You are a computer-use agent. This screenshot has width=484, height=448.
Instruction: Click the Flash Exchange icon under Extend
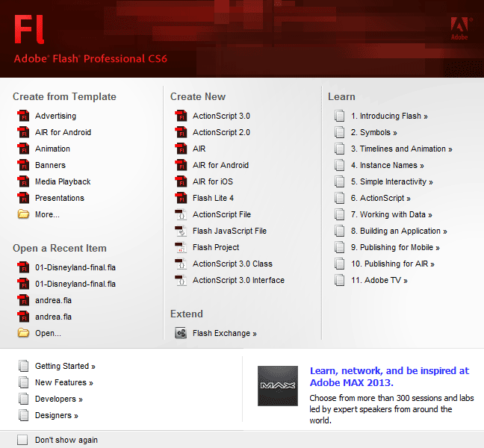[x=181, y=333]
